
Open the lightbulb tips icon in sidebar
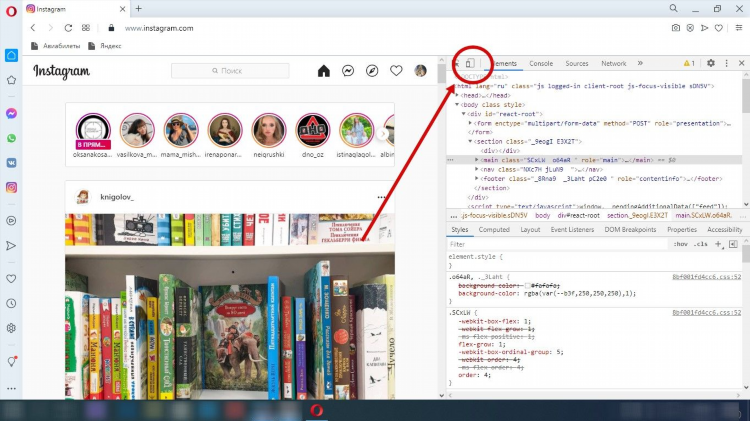click(x=11, y=362)
